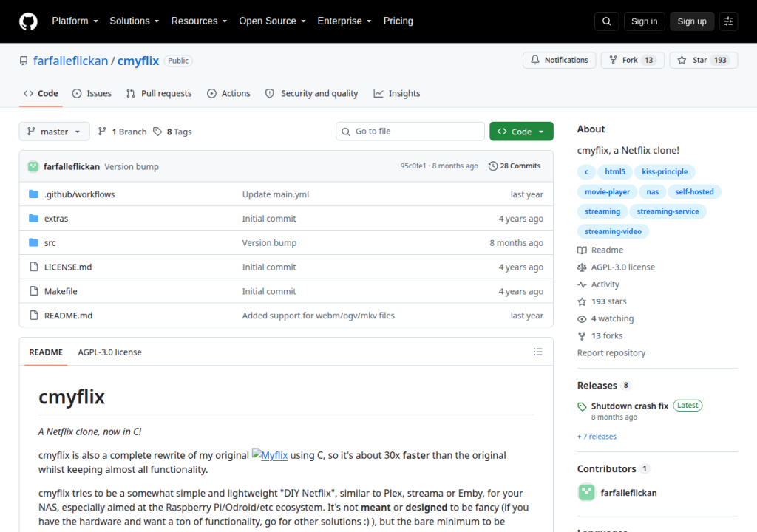757x532 pixels.
Task: Click the Go to file search field
Action: 410,132
